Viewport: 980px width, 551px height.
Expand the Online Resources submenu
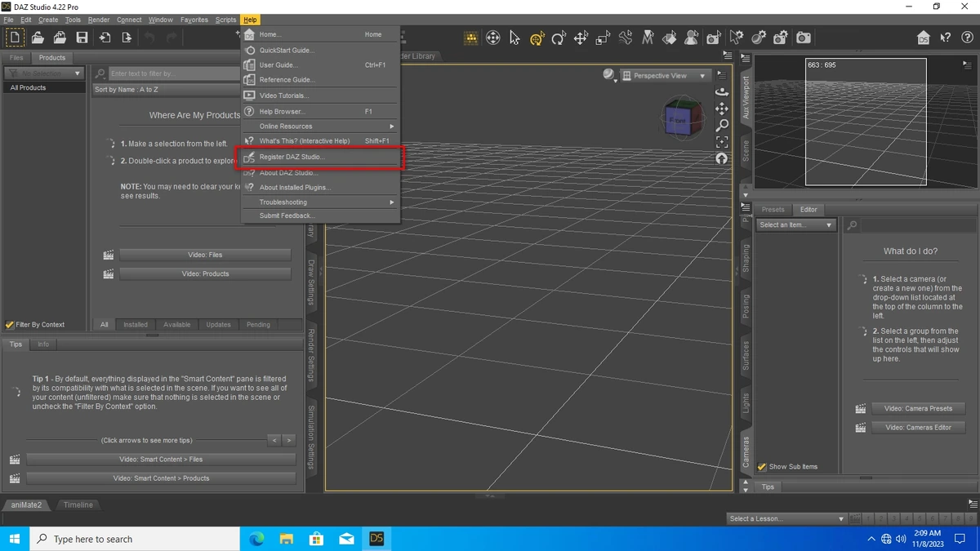point(320,127)
